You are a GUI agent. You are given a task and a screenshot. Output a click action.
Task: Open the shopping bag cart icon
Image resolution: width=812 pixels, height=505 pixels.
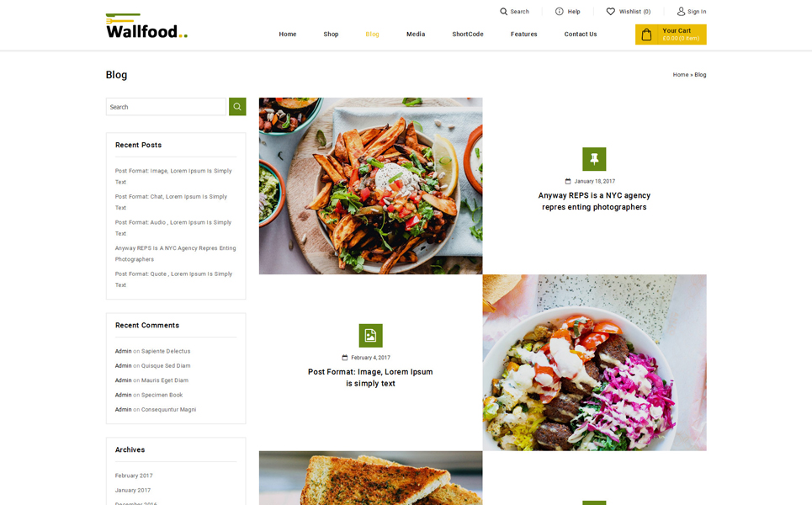(646, 35)
